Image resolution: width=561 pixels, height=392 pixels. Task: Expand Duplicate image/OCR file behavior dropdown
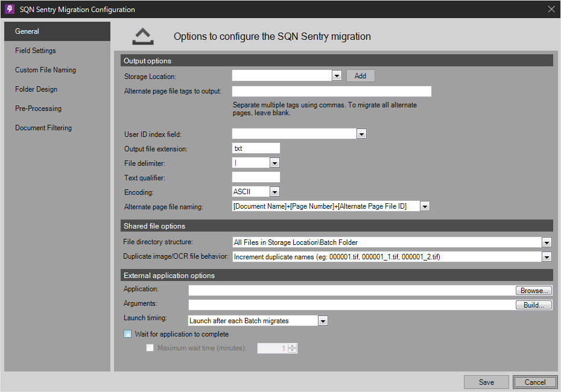[x=547, y=257]
